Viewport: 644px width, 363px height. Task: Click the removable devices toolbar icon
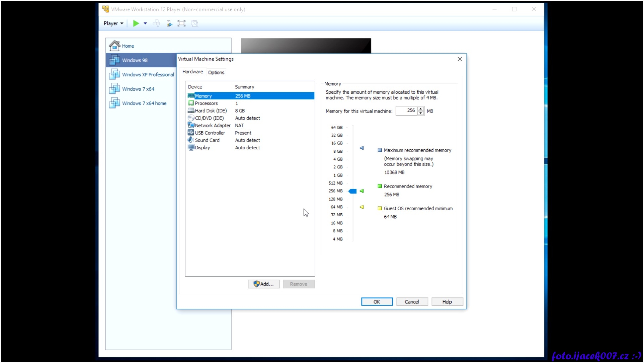pos(169,23)
